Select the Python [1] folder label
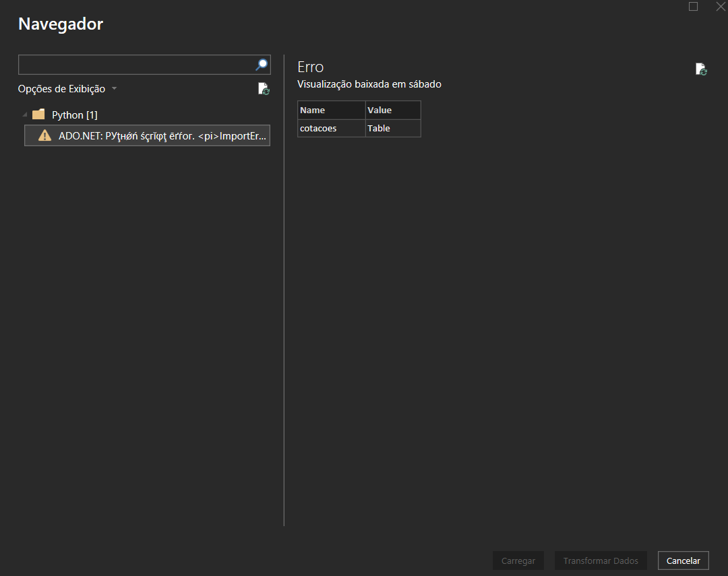The width and height of the screenshot is (728, 576). (75, 115)
